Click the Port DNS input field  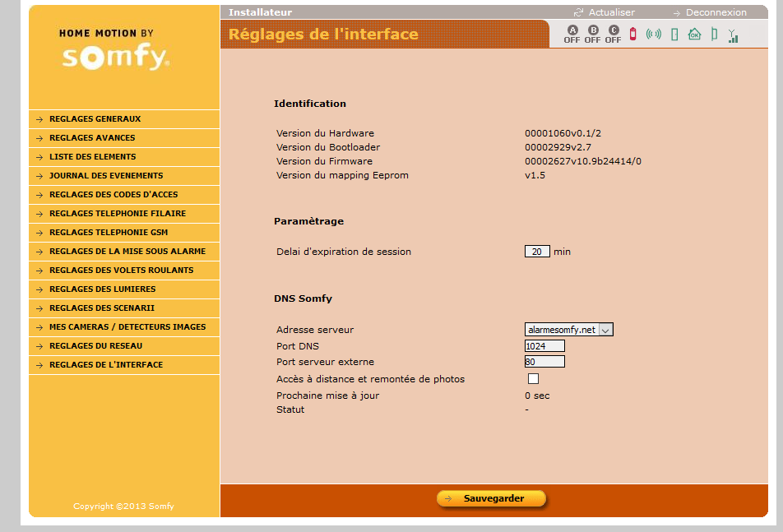tap(544, 346)
